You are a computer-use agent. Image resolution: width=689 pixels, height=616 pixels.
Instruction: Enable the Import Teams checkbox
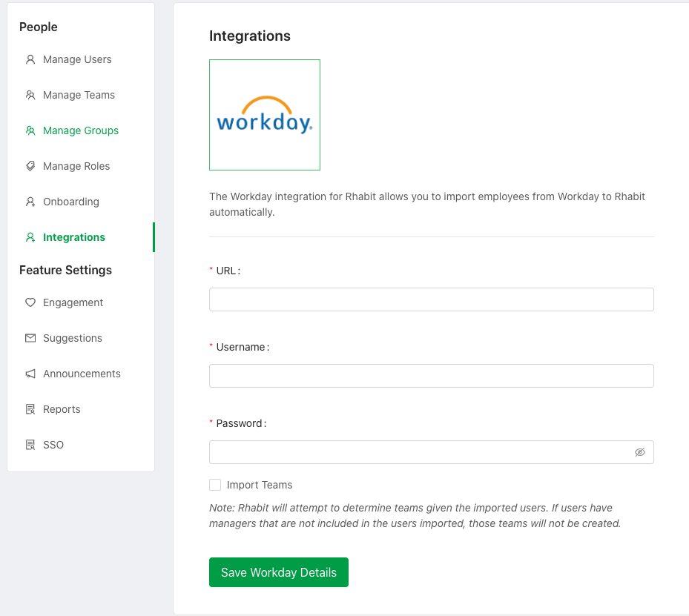215,485
